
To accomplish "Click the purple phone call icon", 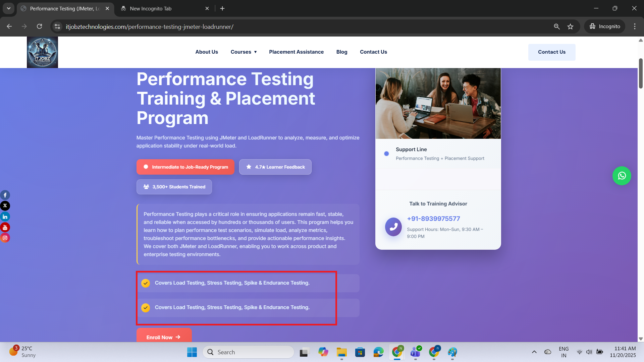I will 393,227.
